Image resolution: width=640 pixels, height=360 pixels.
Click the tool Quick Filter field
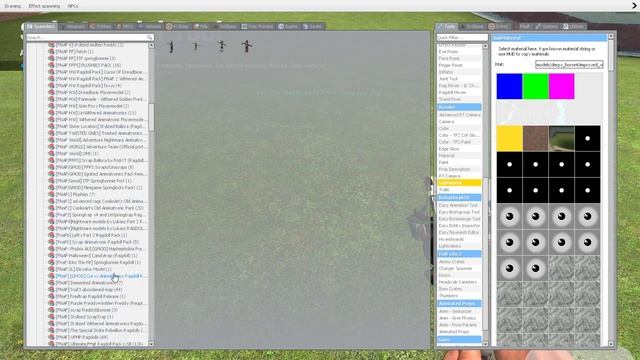coord(462,37)
